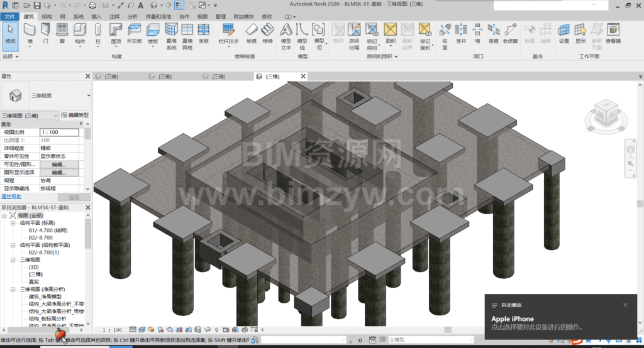Toggle shadows on view control bar
This screenshot has width=644, height=348.
pos(160,330)
